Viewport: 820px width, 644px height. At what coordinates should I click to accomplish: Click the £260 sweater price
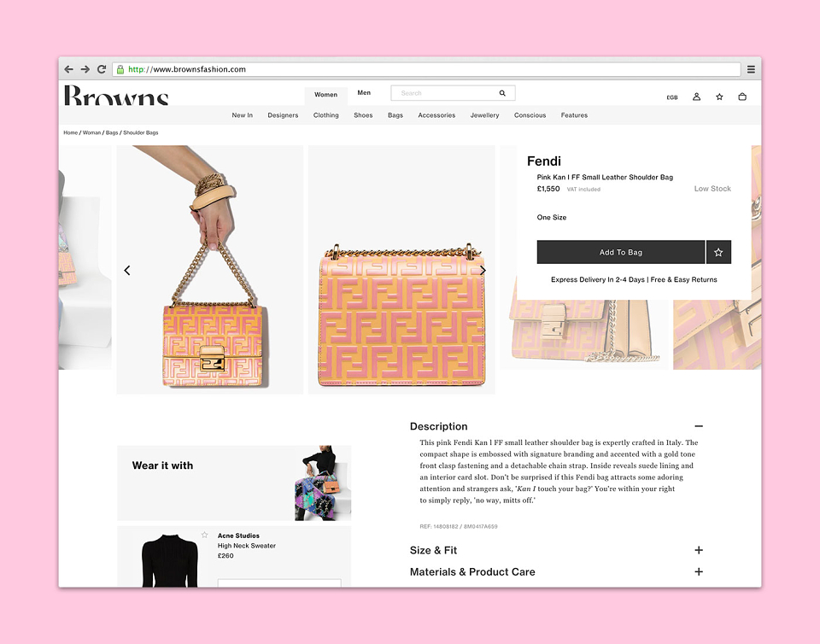point(225,556)
